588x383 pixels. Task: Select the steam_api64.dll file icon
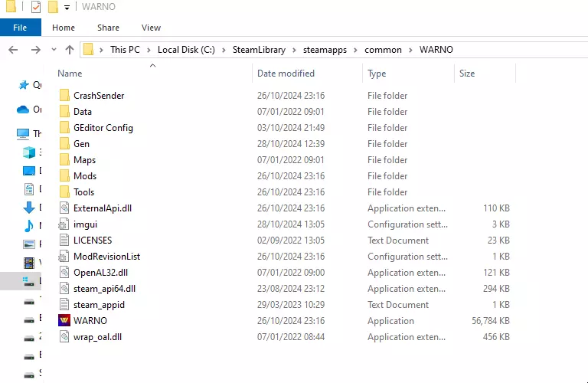(x=64, y=289)
